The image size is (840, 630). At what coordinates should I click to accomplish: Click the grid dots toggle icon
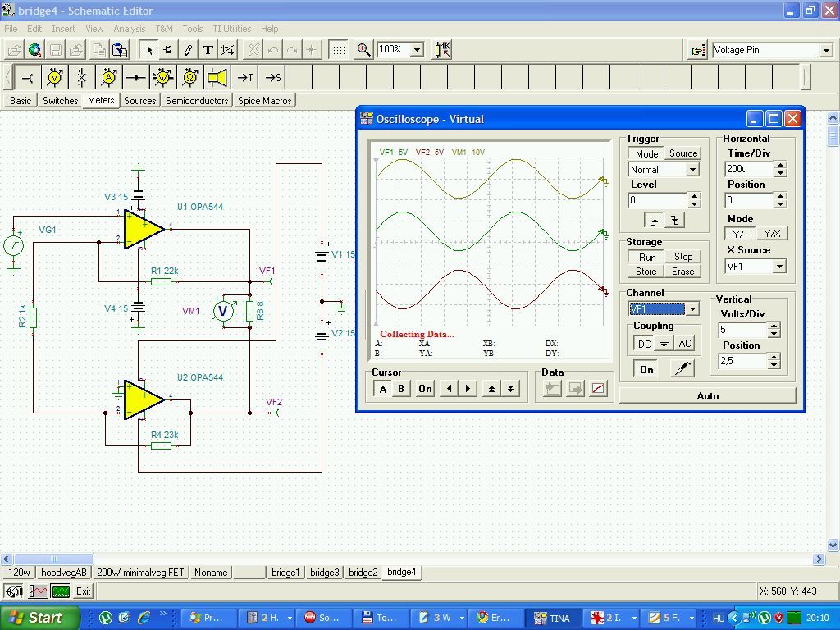point(339,50)
